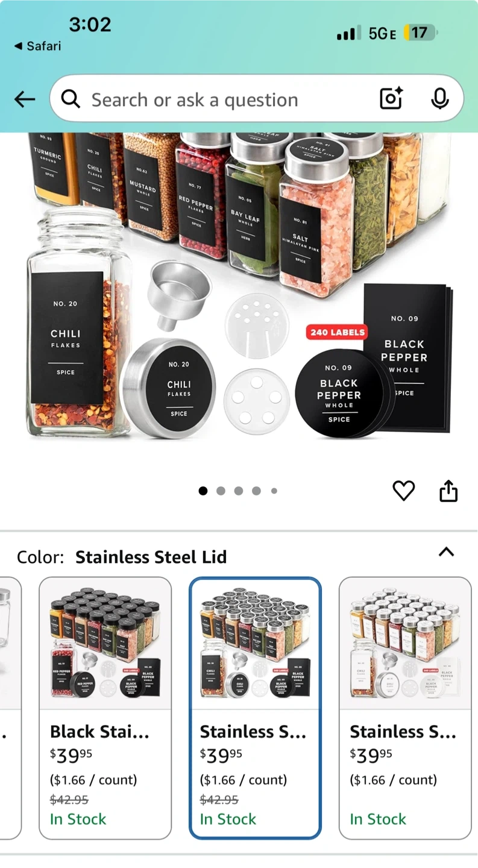This screenshot has height=868, width=478.
Task: Choose the white-label Stainless variant card
Action: pyautogui.click(x=405, y=708)
